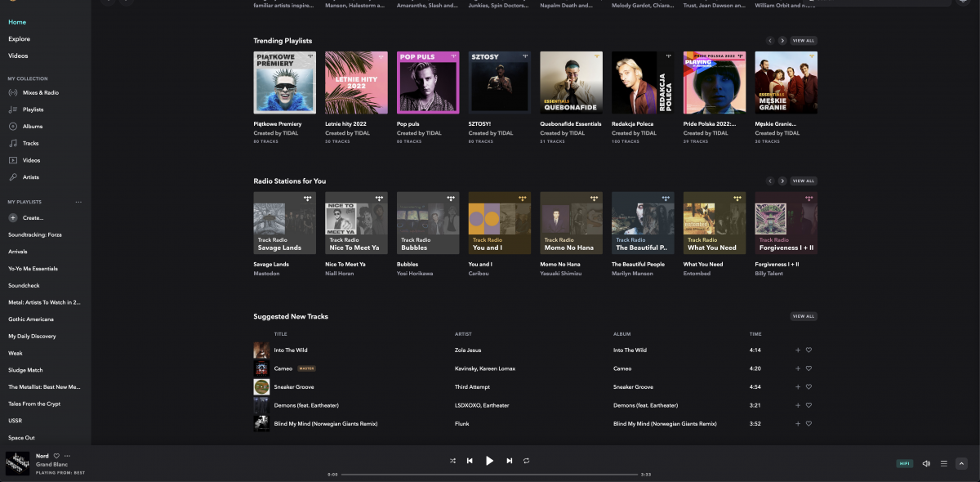This screenshot has height=482, width=980.
Task: Open the What You Need track radio
Action: click(715, 223)
